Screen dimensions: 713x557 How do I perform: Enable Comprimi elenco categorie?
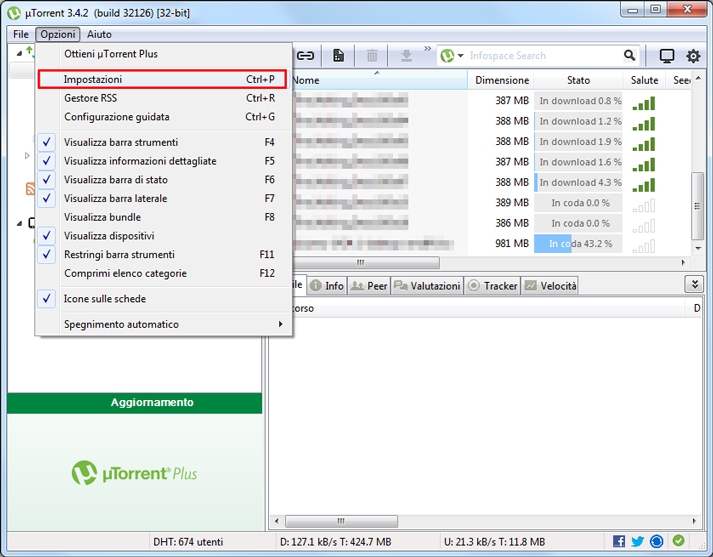coord(164,273)
